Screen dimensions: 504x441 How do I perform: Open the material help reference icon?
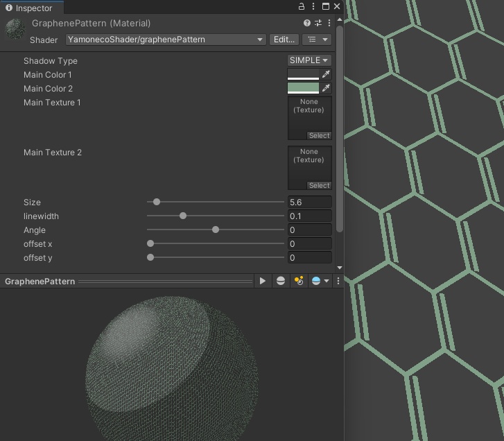coord(307,23)
